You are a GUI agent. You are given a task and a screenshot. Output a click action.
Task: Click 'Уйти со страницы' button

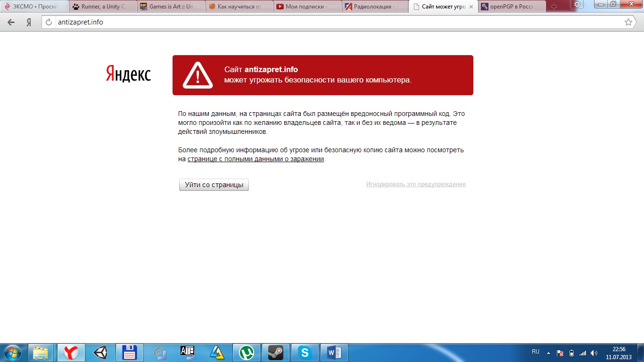[x=214, y=185]
